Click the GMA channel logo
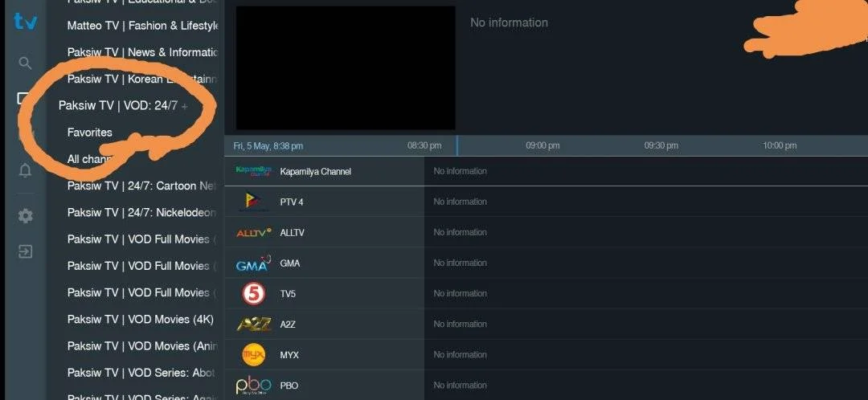868x400 pixels. click(253, 263)
